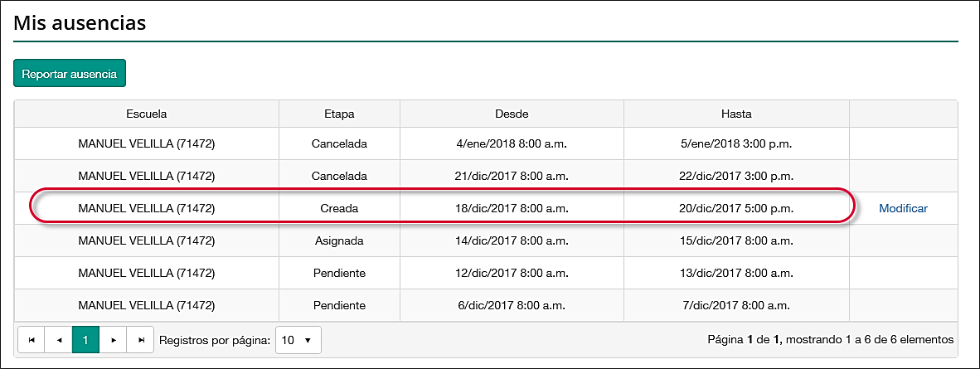Click Modificar link for Creada absence
980x369 pixels.
click(x=903, y=209)
